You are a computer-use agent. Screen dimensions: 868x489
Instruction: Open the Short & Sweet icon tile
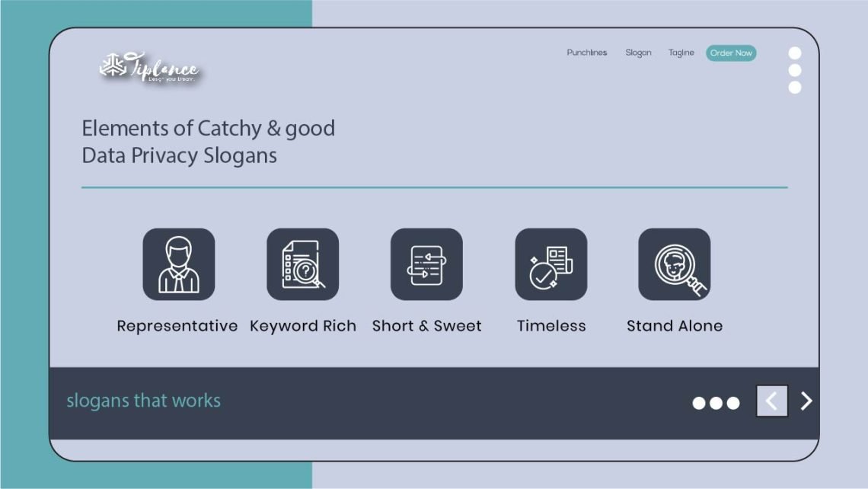426,264
